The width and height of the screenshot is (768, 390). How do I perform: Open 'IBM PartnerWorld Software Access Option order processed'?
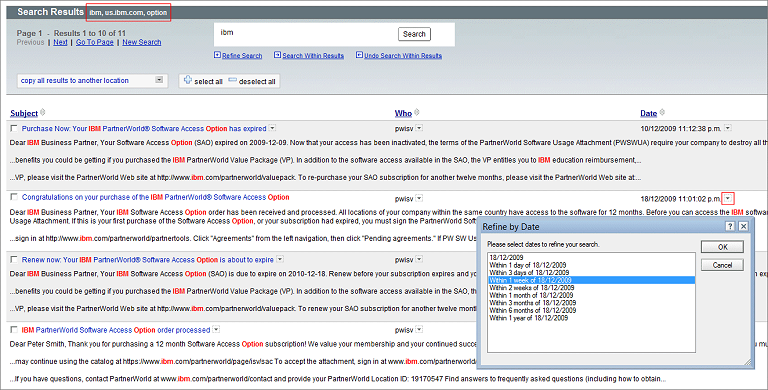(x=116, y=330)
